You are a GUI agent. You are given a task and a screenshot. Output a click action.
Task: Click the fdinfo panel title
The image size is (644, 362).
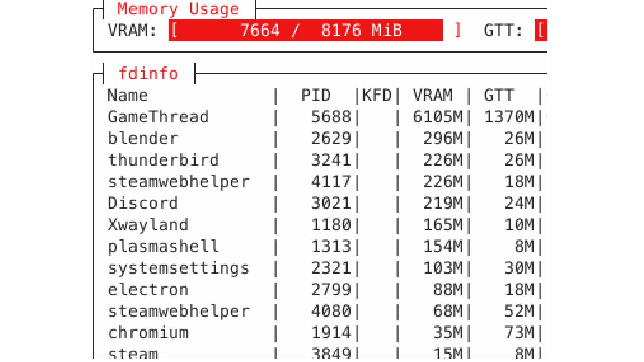148,73
